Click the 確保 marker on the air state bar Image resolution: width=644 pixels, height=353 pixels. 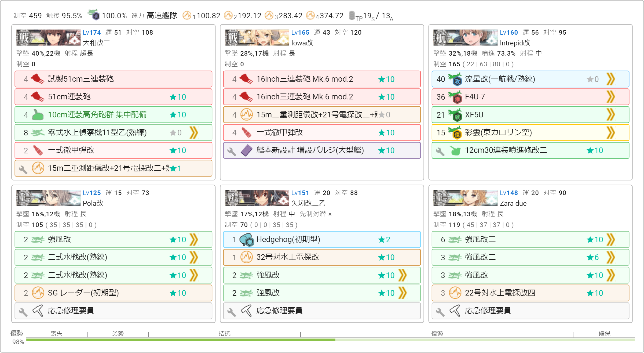tap(604, 333)
